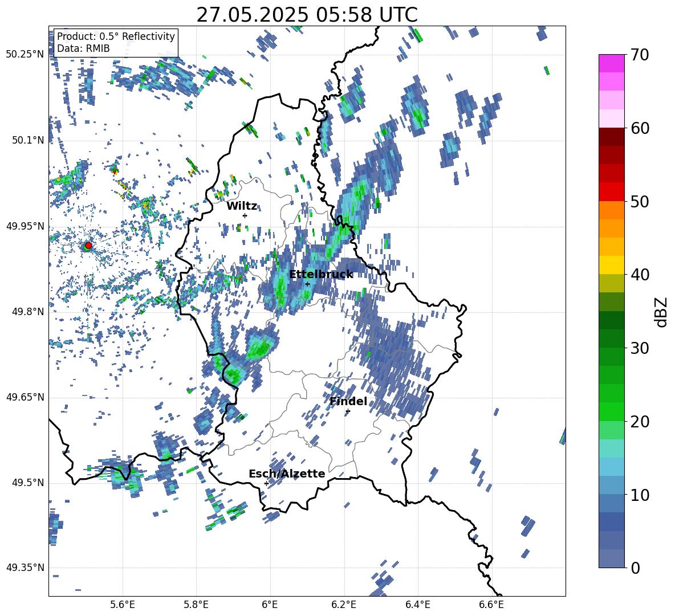Click the 49.8°N latitude label
Viewport: 675px width, 616px height.
(28, 312)
